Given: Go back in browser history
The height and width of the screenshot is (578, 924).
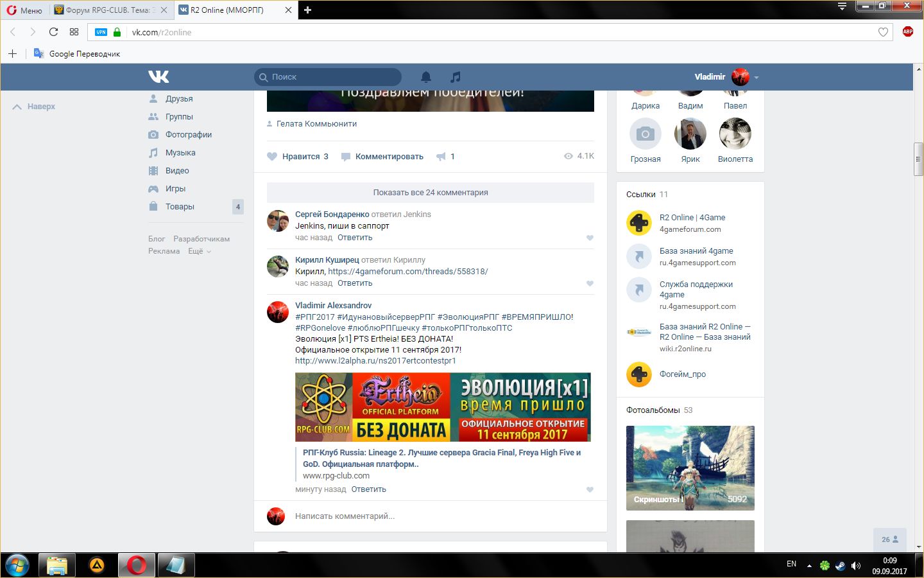Looking at the screenshot, I should click(x=13, y=32).
